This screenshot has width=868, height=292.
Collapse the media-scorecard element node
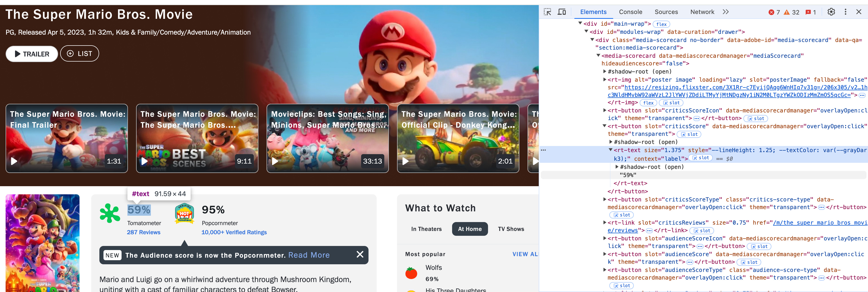[x=598, y=55]
